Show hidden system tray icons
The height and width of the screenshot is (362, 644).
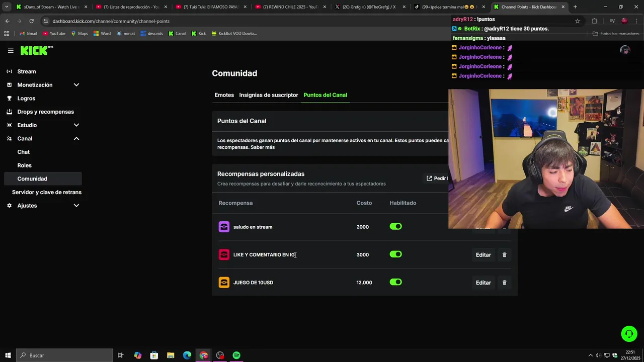[591, 355]
